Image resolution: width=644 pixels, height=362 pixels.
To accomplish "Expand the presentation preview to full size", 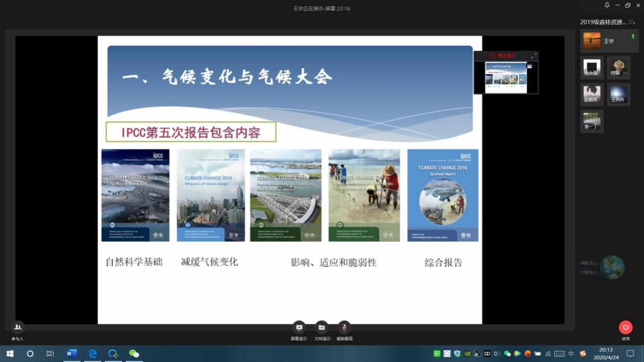I will point(534,55).
